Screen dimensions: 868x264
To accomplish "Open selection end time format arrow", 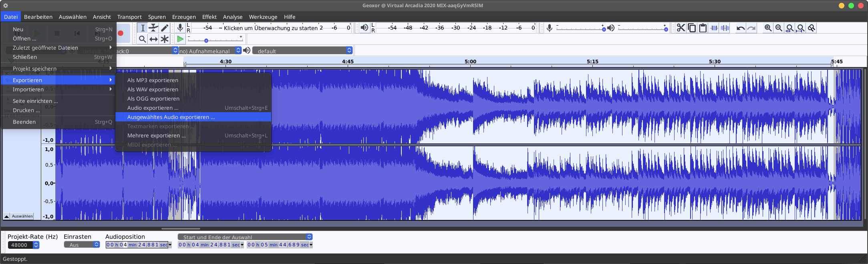I will tap(311, 245).
